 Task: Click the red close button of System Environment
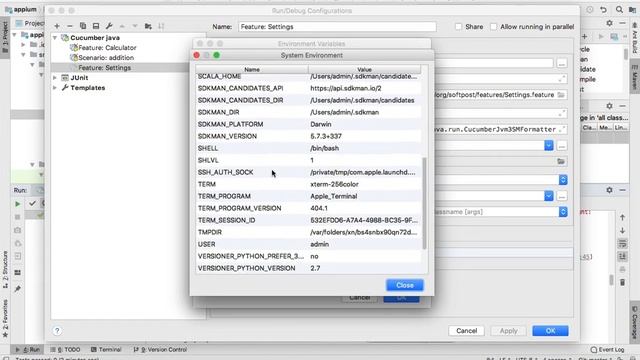[197, 55]
